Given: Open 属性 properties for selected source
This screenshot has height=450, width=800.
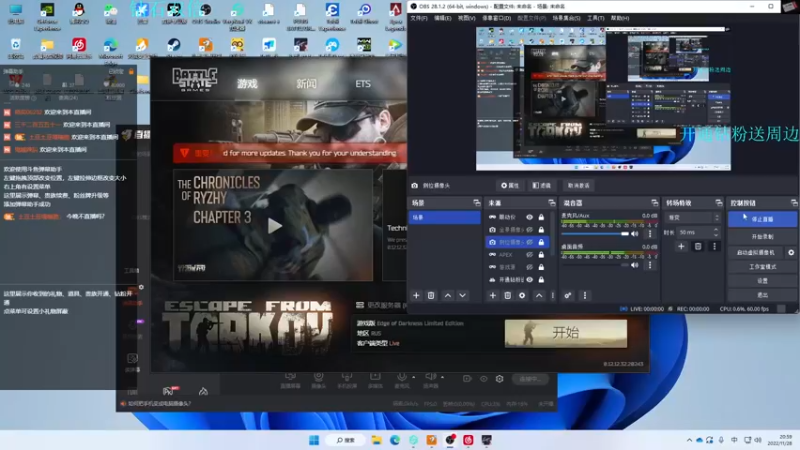Looking at the screenshot, I should 510,186.
